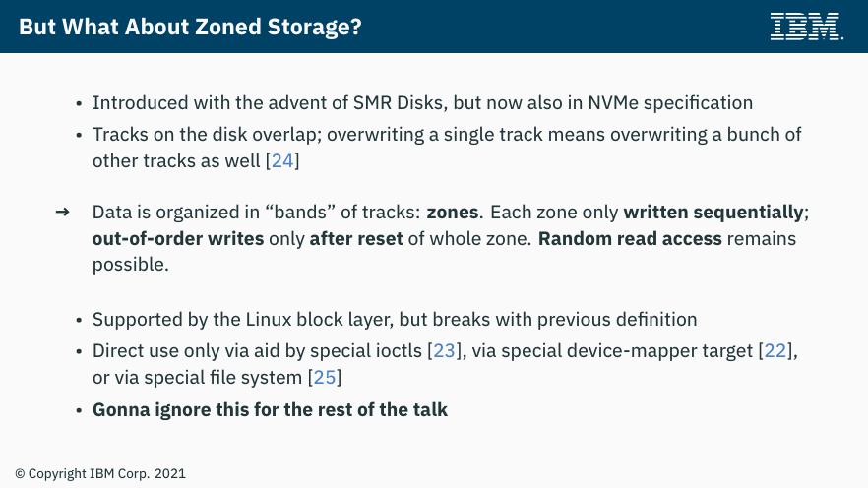Click the bold text 'out-of-order writes'
Image resolution: width=868 pixels, height=489 pixels.
click(x=178, y=239)
